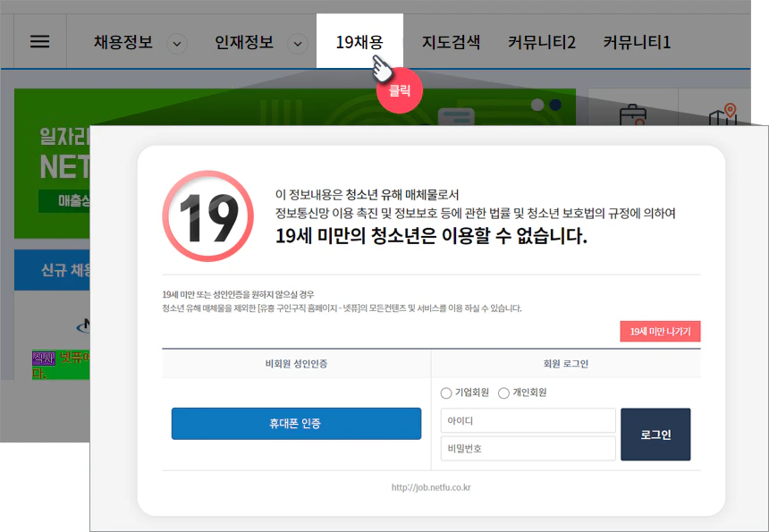Click the 로그인 button
The width and height of the screenshot is (769, 532).
coord(655,434)
